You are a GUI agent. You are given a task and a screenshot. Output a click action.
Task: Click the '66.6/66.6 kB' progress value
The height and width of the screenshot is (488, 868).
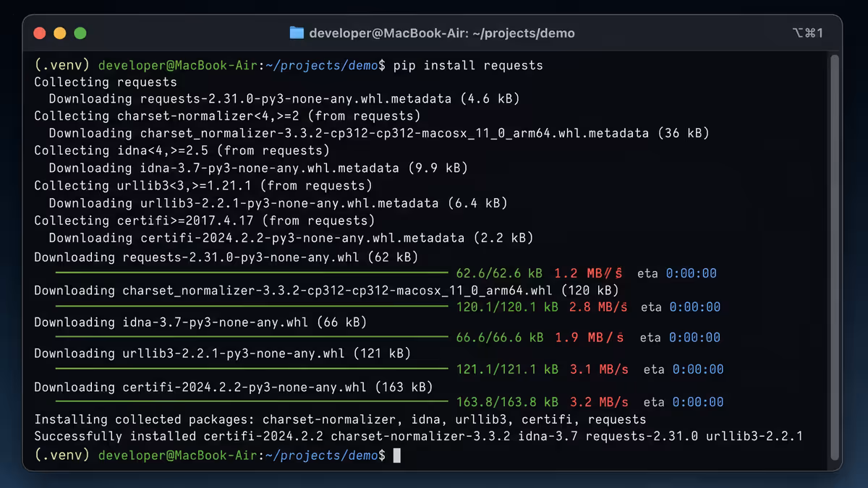(500, 338)
